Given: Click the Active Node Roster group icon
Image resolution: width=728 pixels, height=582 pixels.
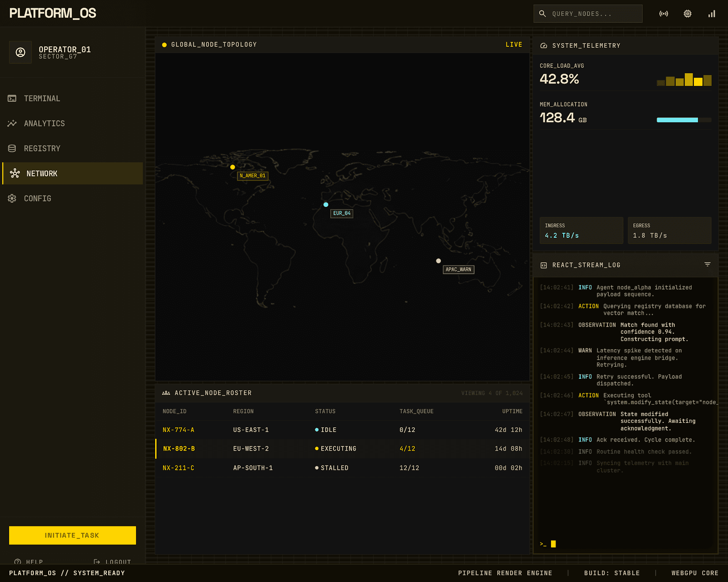Looking at the screenshot, I should click(166, 393).
